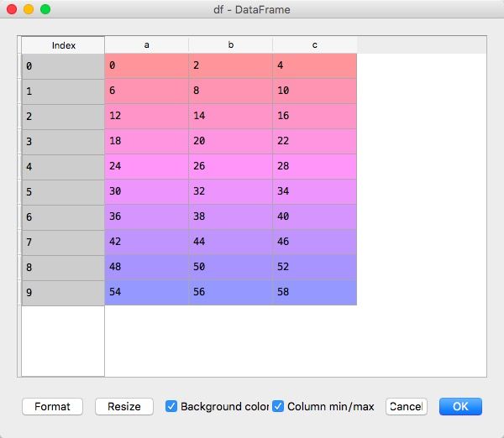Click the cell with value 48

click(x=146, y=267)
